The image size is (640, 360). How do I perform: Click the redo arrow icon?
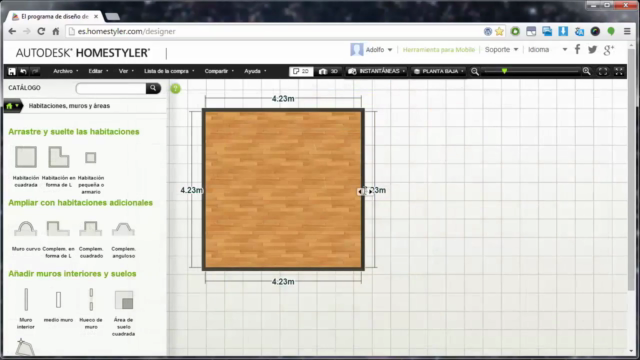[x=35, y=71]
